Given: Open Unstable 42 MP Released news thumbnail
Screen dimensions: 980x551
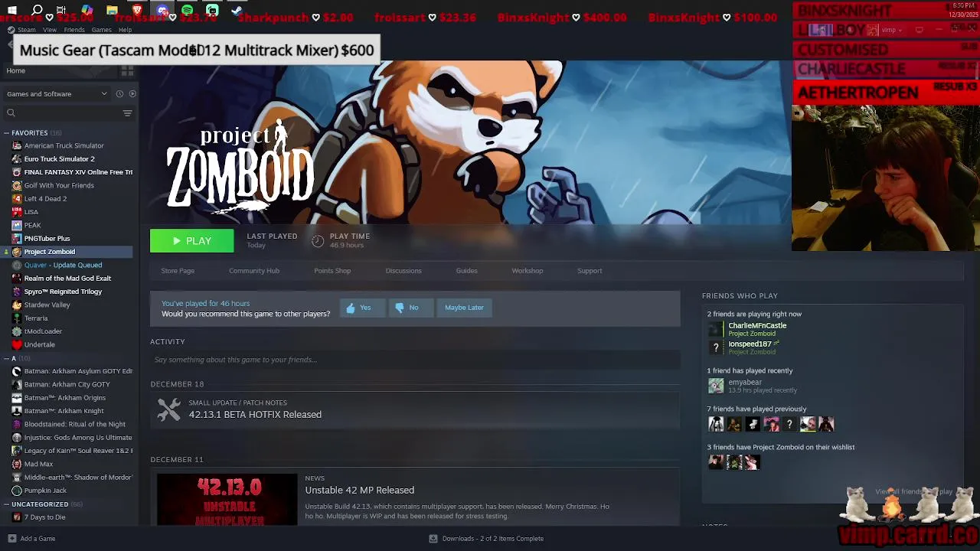Looking at the screenshot, I should (227, 500).
